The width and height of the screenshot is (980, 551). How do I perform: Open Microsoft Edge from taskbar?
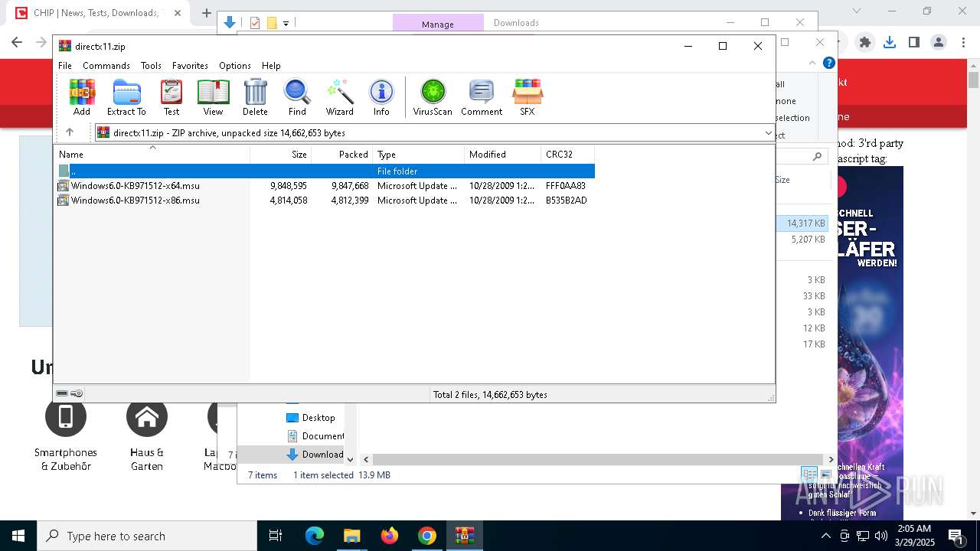click(x=315, y=536)
